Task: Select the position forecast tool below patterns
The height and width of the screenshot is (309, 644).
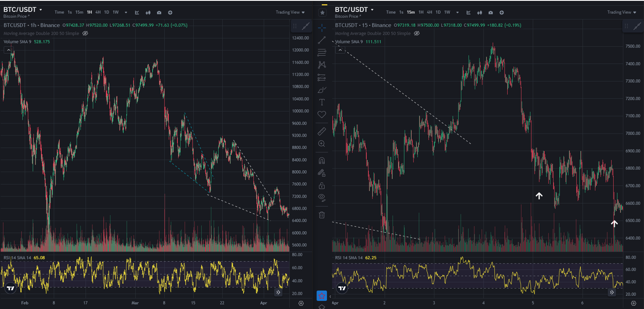Action: (x=322, y=77)
